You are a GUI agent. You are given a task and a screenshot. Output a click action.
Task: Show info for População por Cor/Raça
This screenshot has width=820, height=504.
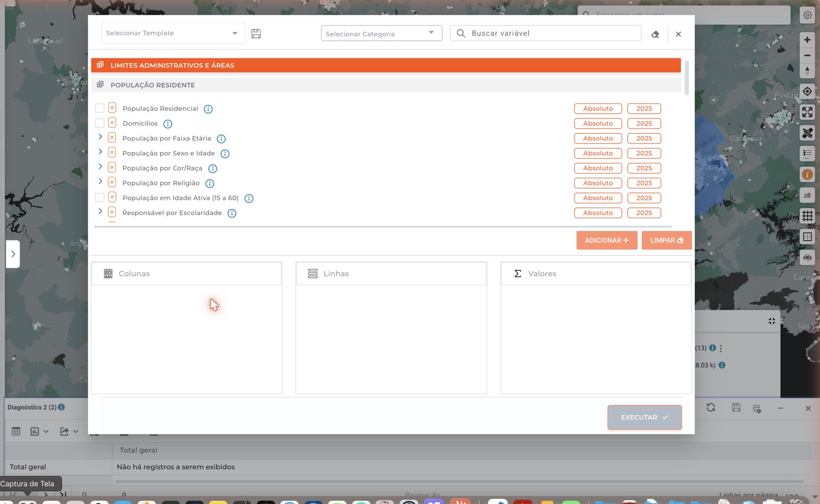(213, 169)
